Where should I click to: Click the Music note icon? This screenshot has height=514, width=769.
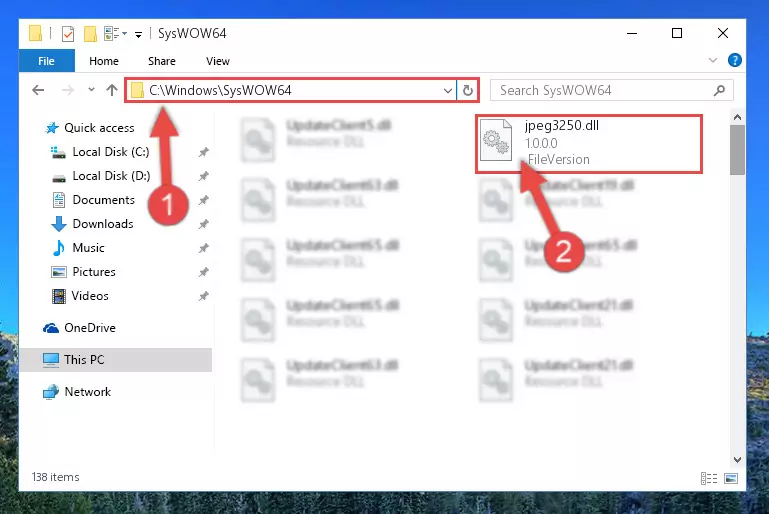point(59,248)
